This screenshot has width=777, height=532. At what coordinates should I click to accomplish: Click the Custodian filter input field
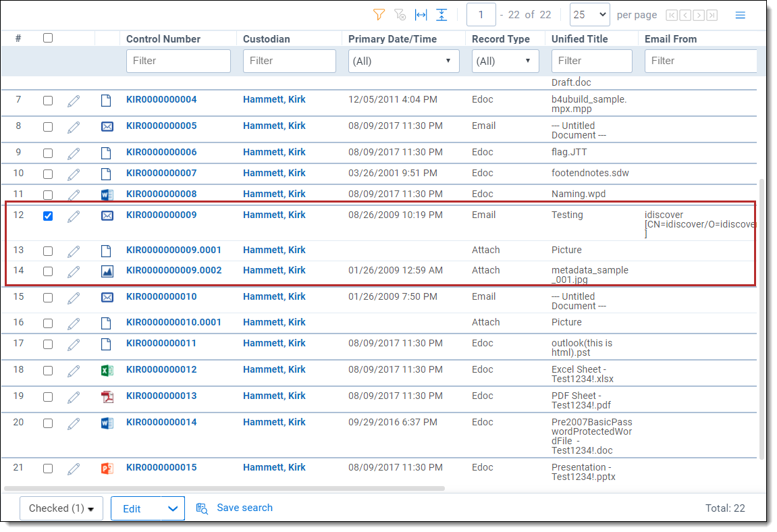tap(289, 61)
